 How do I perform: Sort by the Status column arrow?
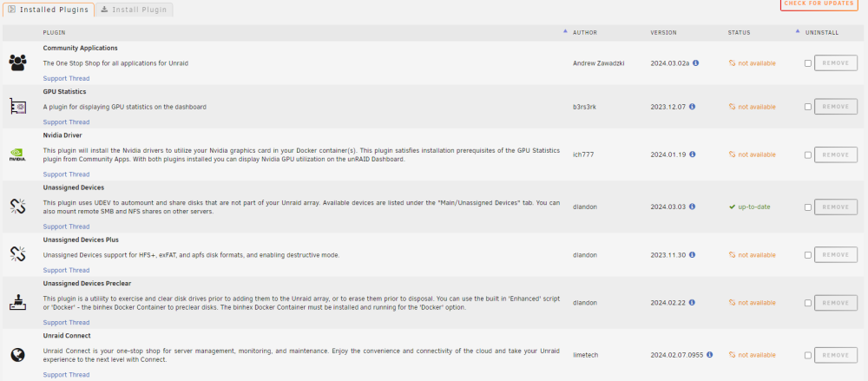[798, 31]
